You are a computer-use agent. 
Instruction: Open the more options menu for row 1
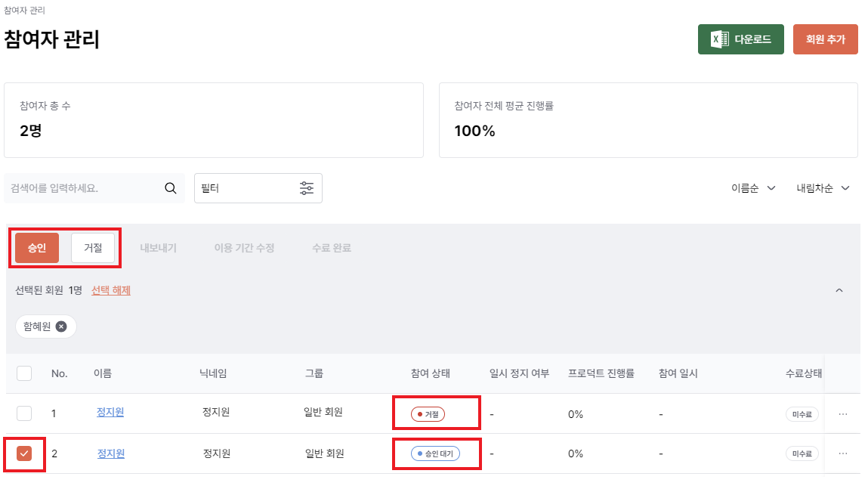(843, 414)
